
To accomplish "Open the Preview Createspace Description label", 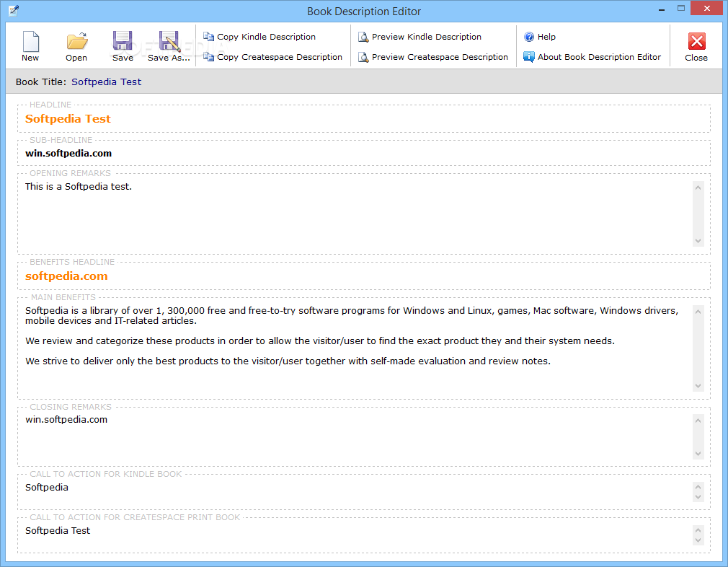I will [440, 57].
